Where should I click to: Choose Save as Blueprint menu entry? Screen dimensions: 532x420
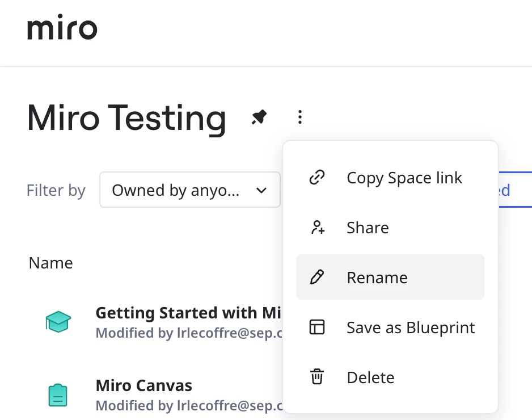(x=411, y=327)
